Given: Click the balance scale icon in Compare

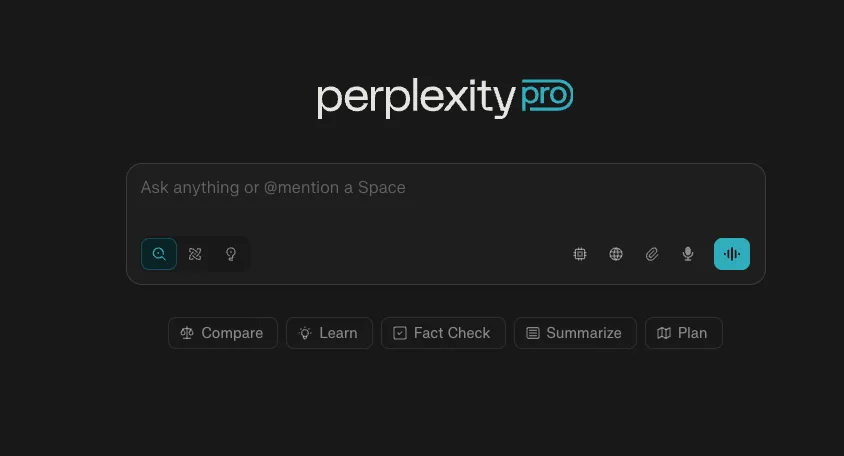Looking at the screenshot, I should (x=187, y=333).
